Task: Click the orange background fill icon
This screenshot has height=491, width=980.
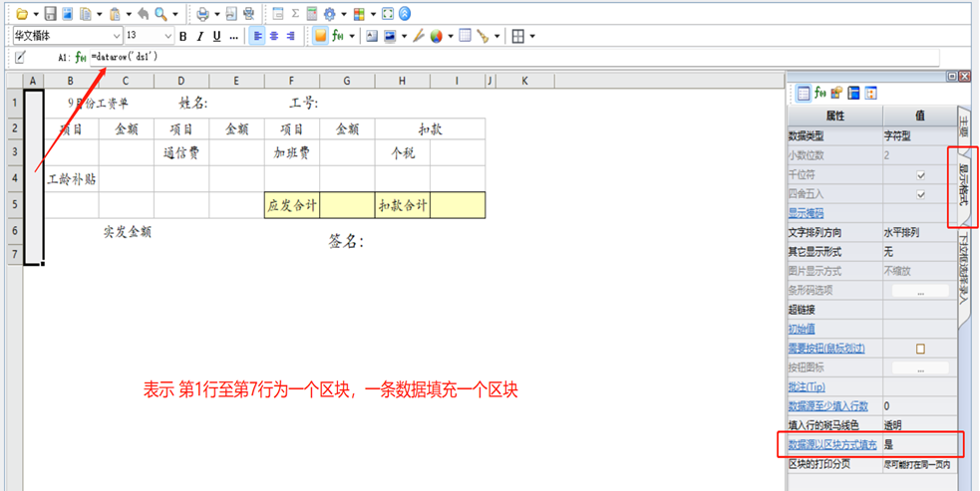Action: [321, 37]
